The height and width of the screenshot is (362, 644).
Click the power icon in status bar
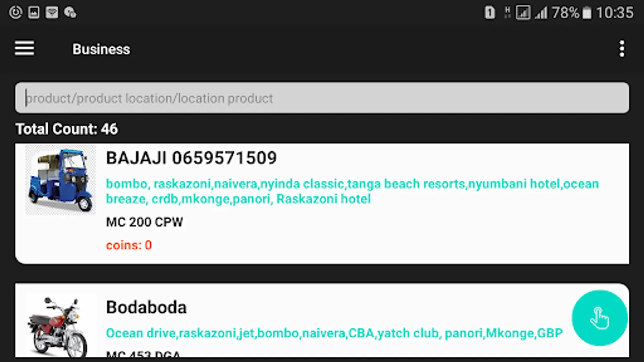click(16, 12)
